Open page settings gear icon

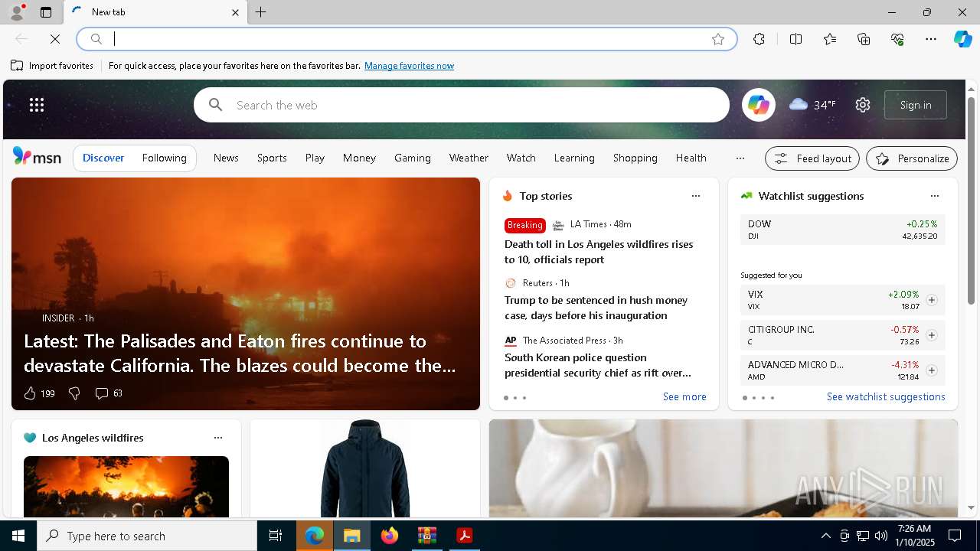(x=863, y=105)
